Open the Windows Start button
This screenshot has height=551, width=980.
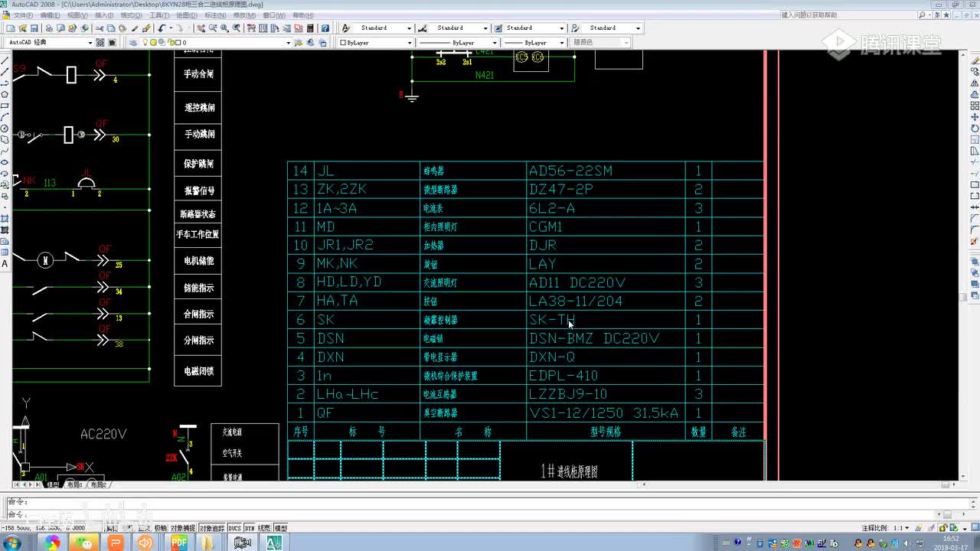[x=13, y=543]
